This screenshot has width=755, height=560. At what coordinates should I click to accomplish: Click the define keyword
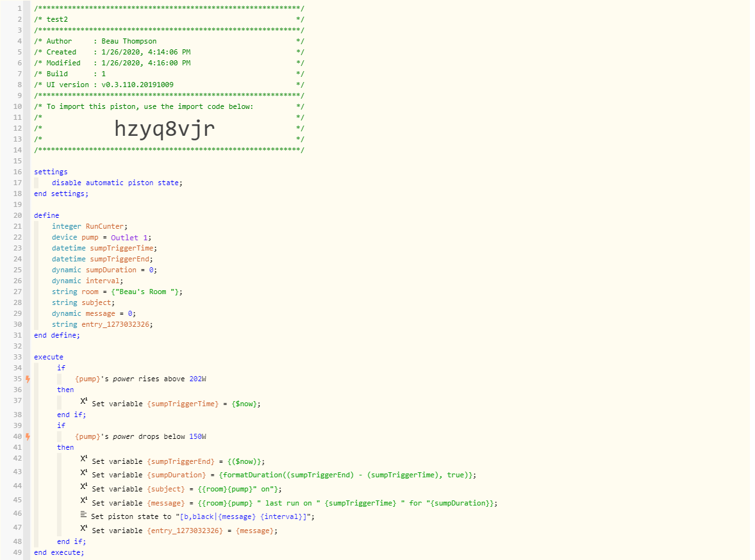tap(47, 215)
